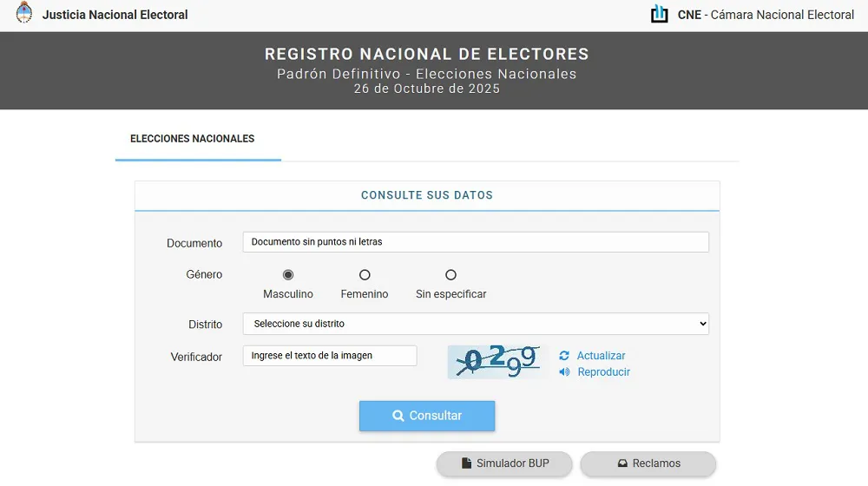868x486 pixels.
Task: Switch to the Elecciones Nacionales tab
Action: tap(193, 139)
